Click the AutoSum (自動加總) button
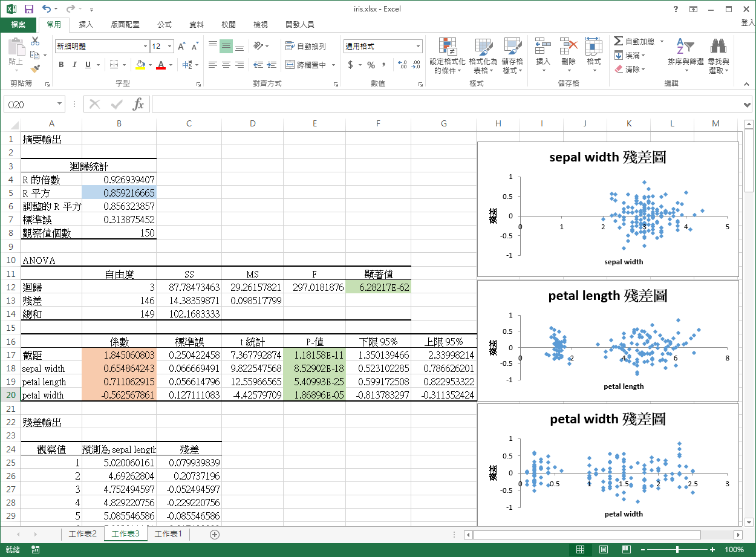 tap(634, 41)
